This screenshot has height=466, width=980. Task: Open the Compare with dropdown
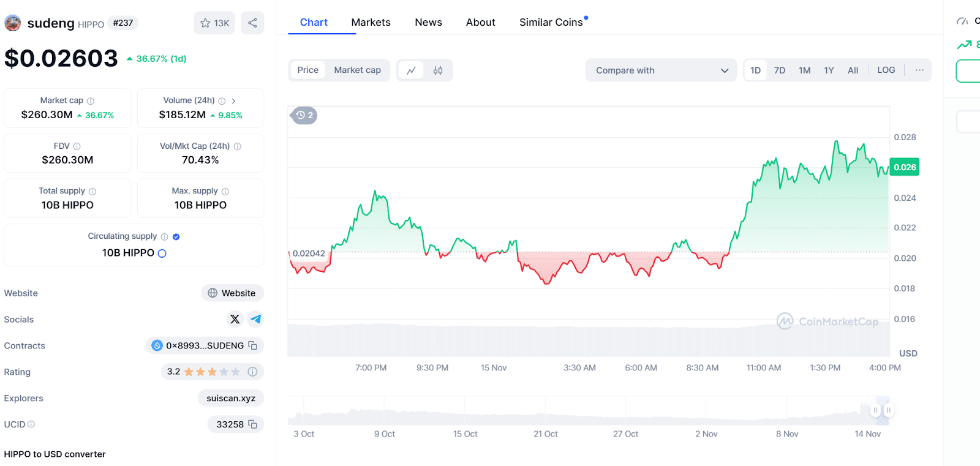[x=661, y=70]
